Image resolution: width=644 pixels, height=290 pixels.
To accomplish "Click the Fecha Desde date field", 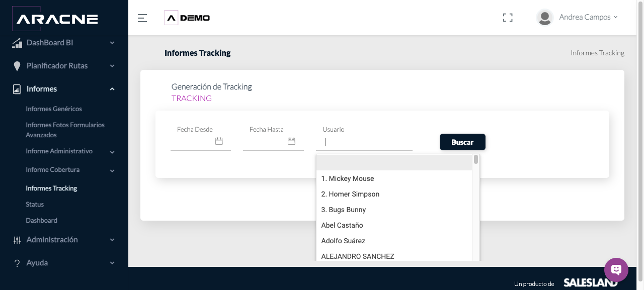I will (201, 142).
